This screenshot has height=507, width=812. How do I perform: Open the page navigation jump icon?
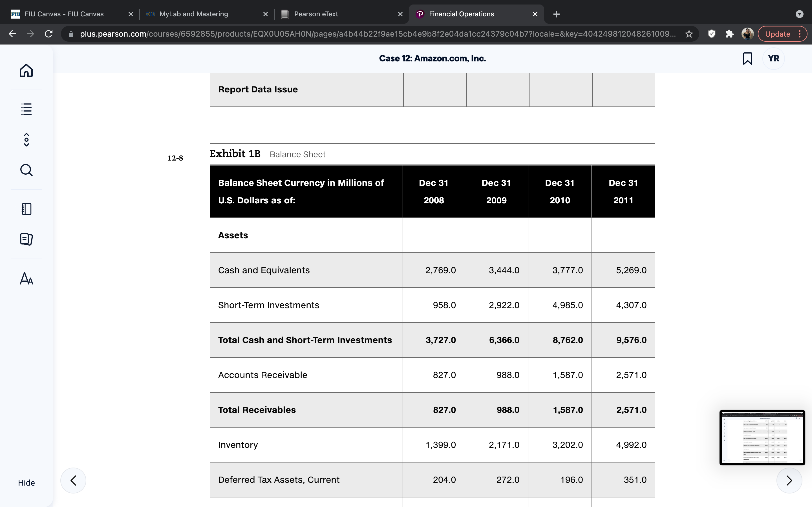26,139
